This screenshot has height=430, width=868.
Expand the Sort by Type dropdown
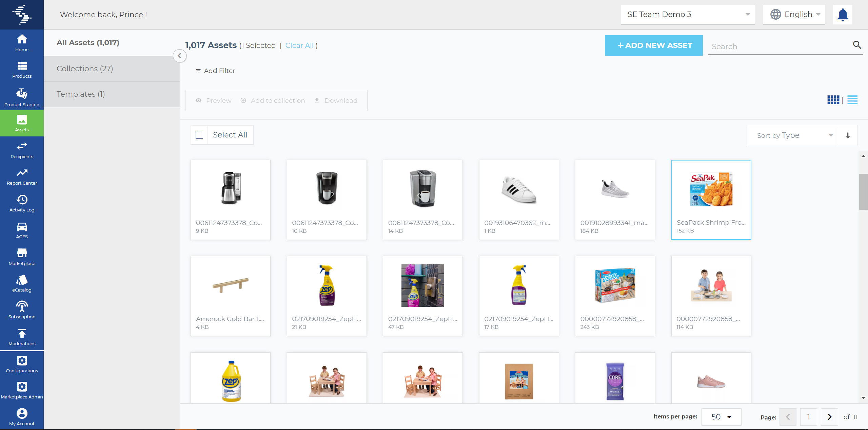coord(792,135)
